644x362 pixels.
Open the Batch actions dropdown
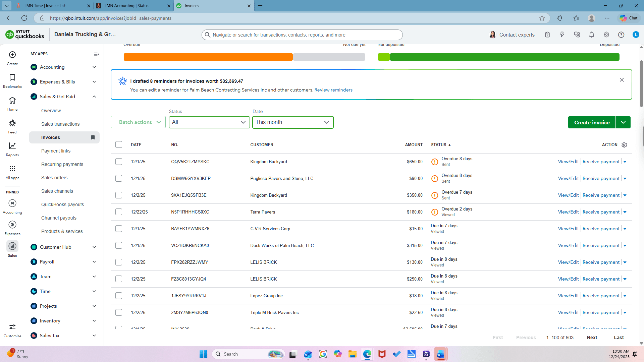point(138,122)
